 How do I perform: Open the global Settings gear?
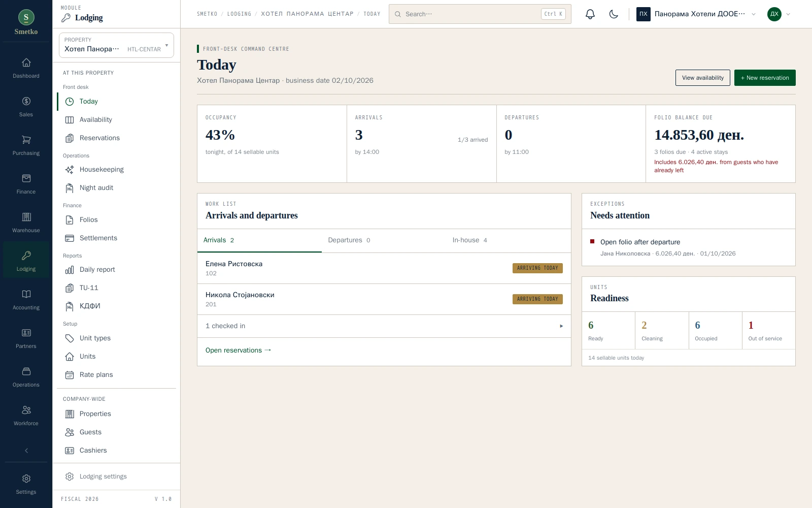[26, 484]
